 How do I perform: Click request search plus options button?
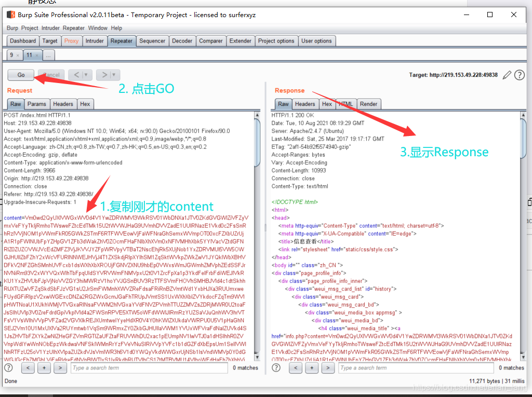tap(44, 368)
